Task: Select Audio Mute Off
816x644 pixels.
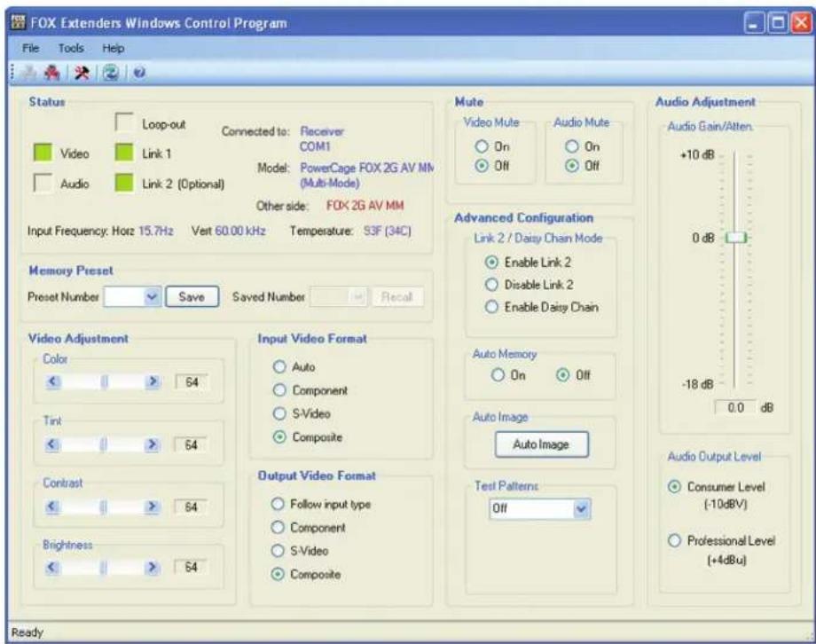Action: click(x=572, y=166)
